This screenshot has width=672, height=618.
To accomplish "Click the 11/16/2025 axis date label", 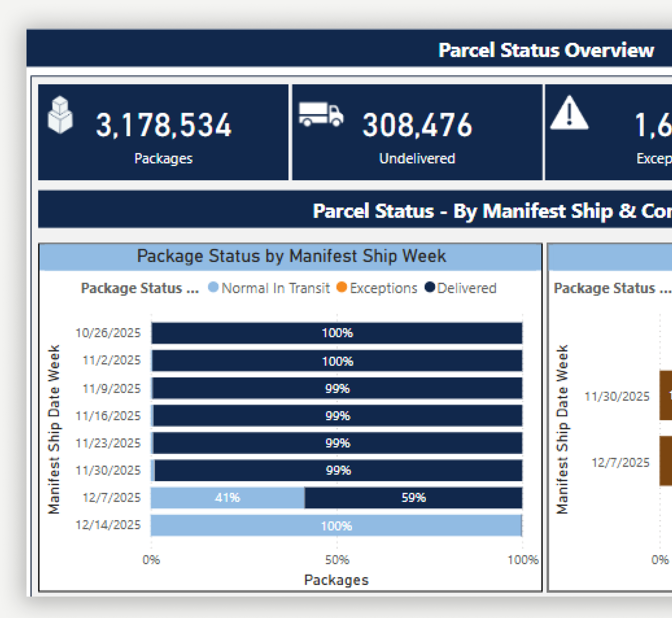I will tap(108, 416).
